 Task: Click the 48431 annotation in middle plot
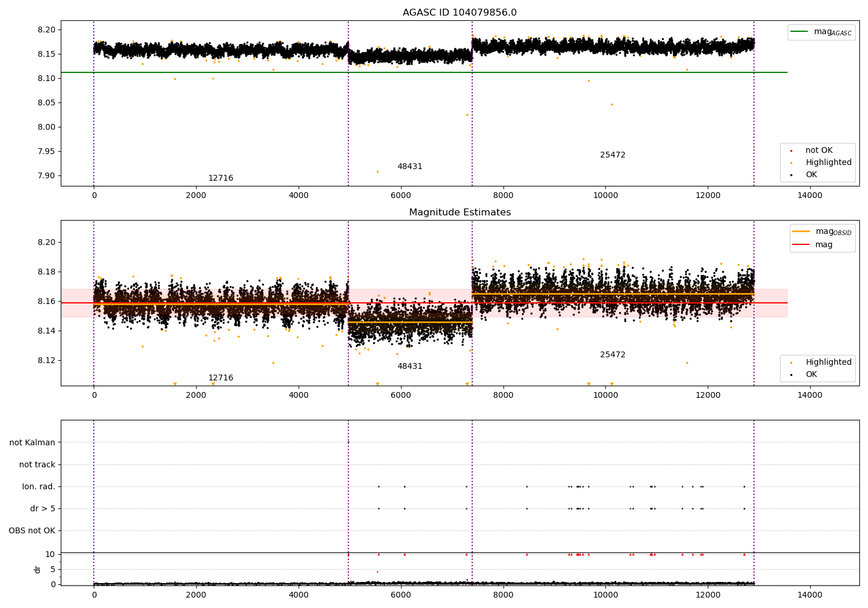click(410, 367)
